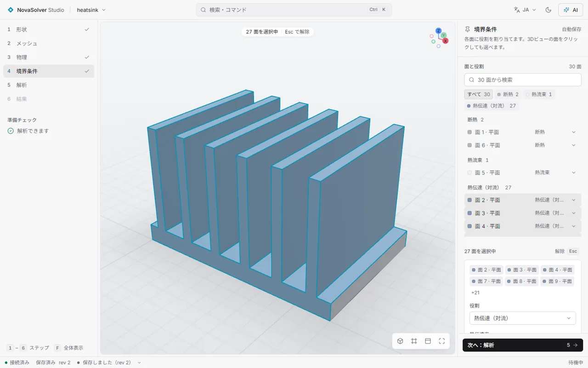The image size is (588, 368).
Task: Select the 面 6 · 平面 row
Action: tap(523, 145)
